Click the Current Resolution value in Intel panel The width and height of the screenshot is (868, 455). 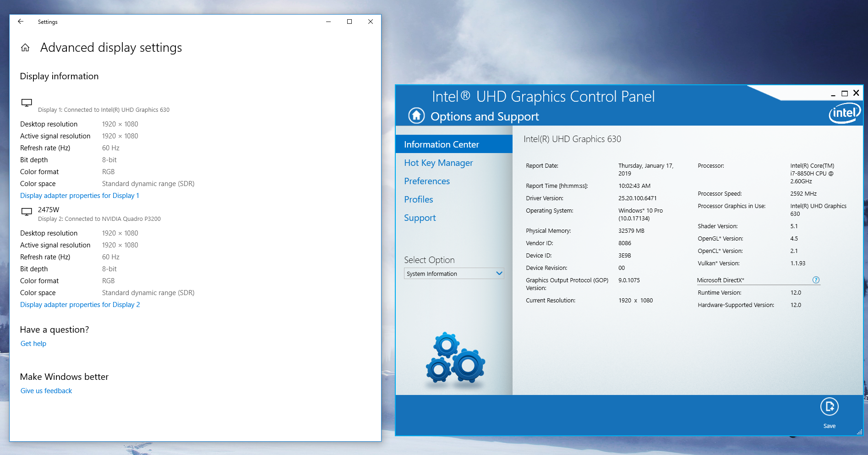636,301
